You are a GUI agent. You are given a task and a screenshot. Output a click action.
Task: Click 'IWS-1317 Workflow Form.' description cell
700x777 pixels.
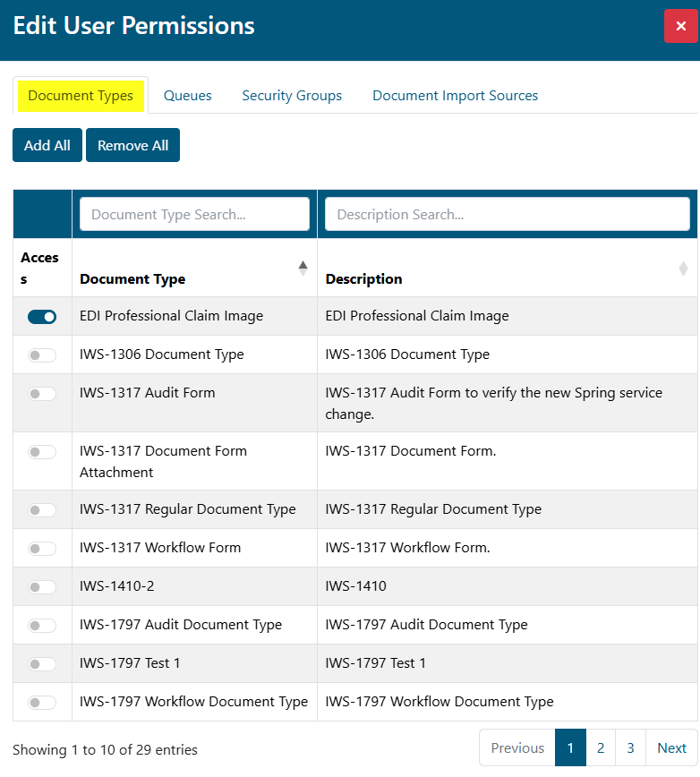508,548
